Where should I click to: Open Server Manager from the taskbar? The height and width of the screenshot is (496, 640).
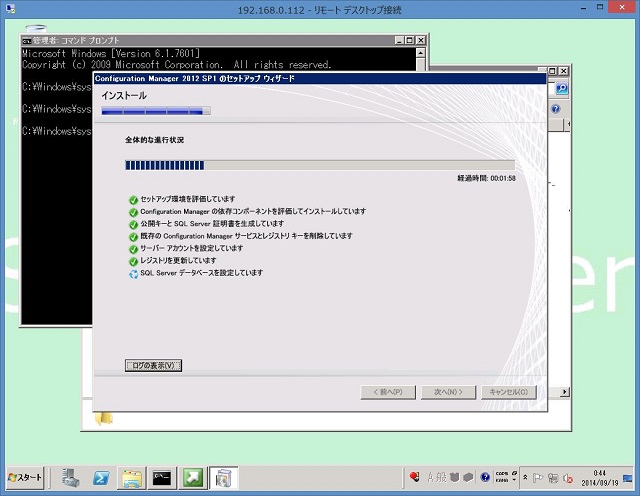(70, 478)
